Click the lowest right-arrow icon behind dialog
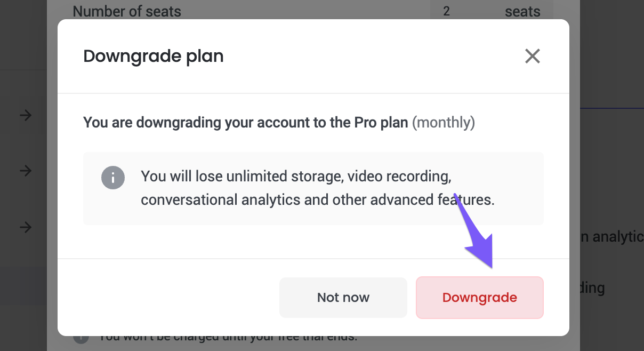 coord(26,227)
